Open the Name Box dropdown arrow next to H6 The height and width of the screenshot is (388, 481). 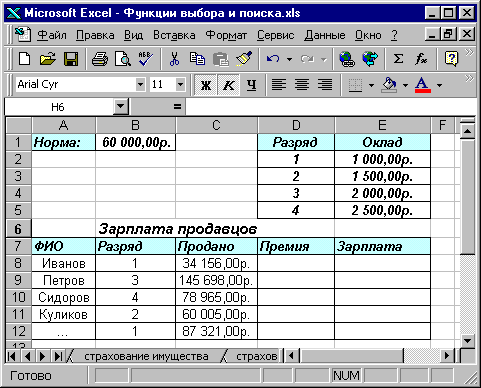coord(121,107)
